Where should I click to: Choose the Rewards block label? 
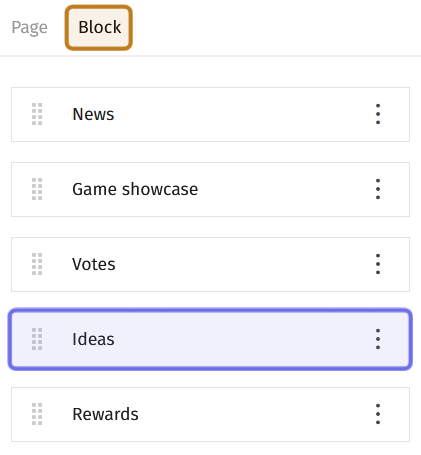pos(105,414)
